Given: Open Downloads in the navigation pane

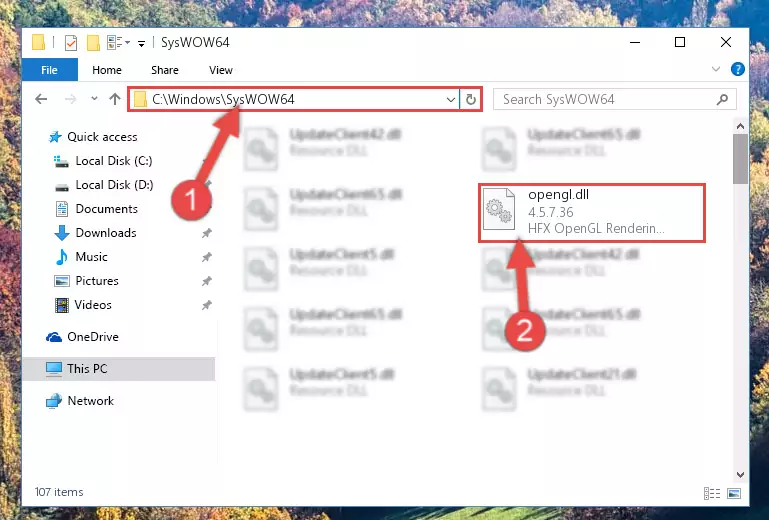Looking at the screenshot, I should coord(95,233).
